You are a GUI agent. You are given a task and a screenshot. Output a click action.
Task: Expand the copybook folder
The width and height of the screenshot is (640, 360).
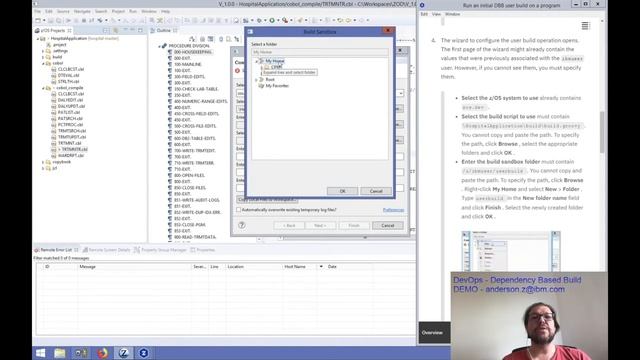click(43, 162)
